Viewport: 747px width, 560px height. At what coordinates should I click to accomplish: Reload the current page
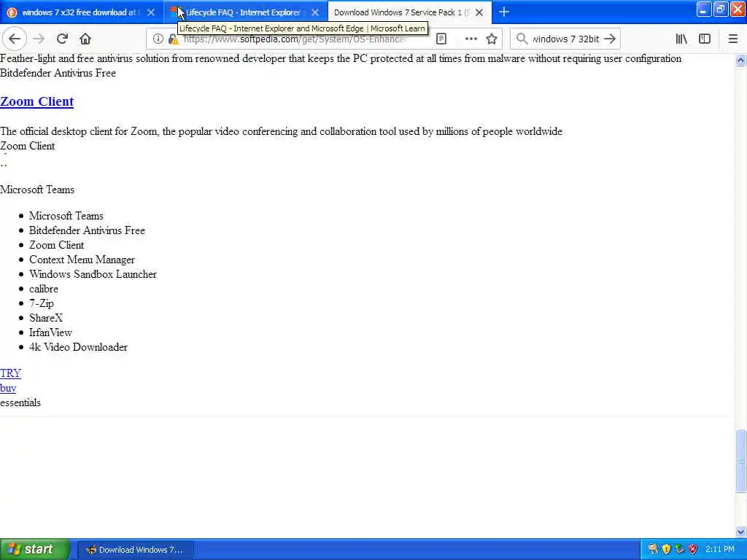click(63, 39)
